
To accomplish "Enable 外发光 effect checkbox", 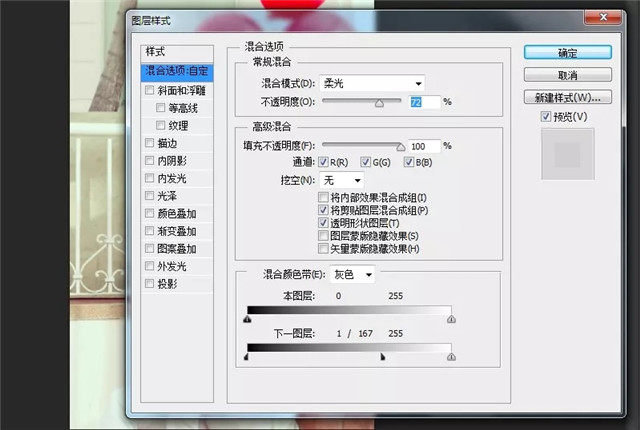I will (x=149, y=266).
